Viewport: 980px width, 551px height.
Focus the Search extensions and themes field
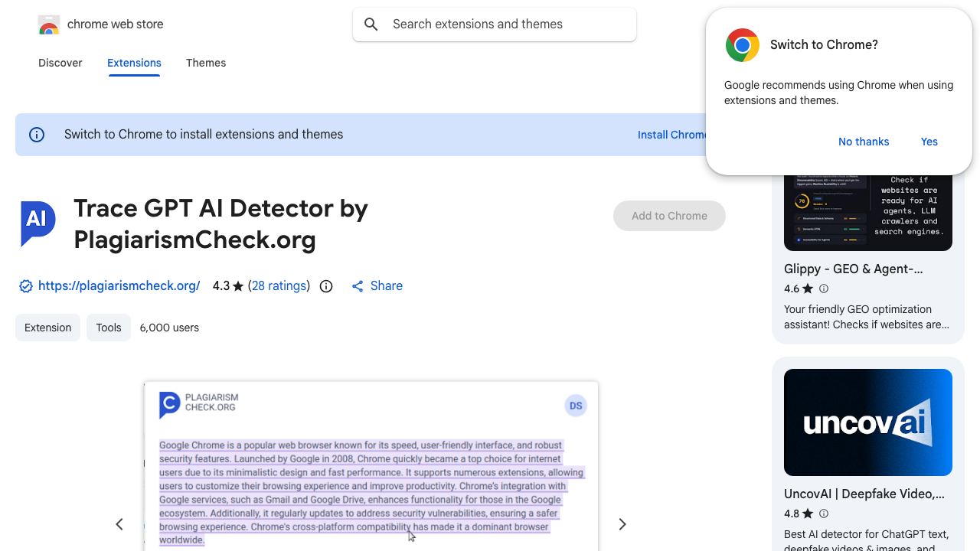coord(495,24)
